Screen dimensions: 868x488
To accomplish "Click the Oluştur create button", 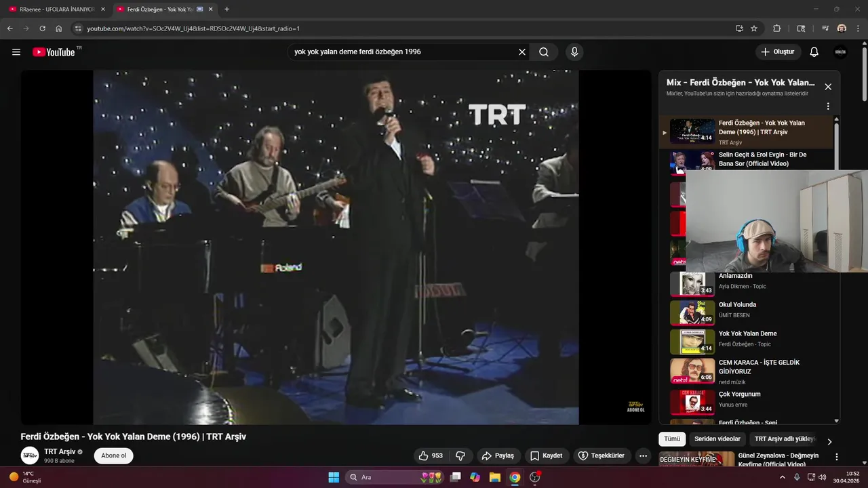I will 778,52.
